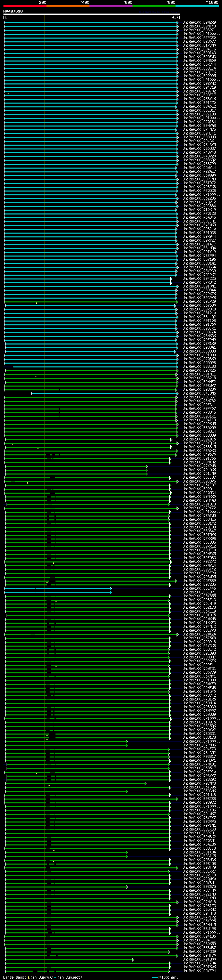Select hit label UniRef100_A7PIP2
The height and width of the screenshot is (980, 222).
(199, 917)
